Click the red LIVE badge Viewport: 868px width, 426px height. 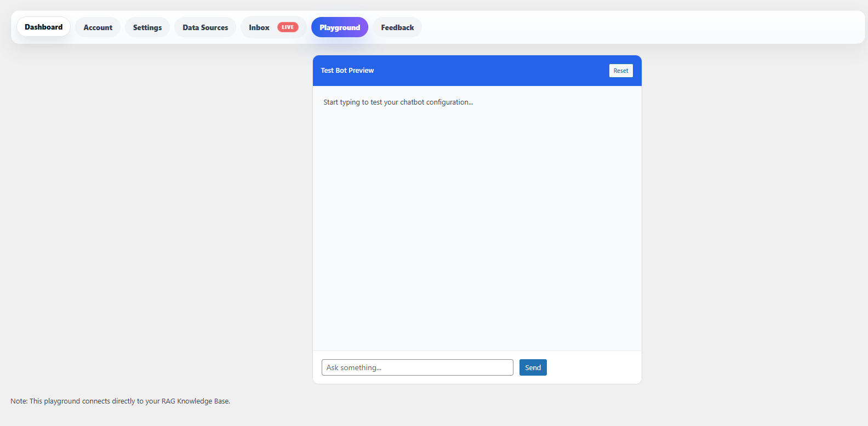click(288, 27)
